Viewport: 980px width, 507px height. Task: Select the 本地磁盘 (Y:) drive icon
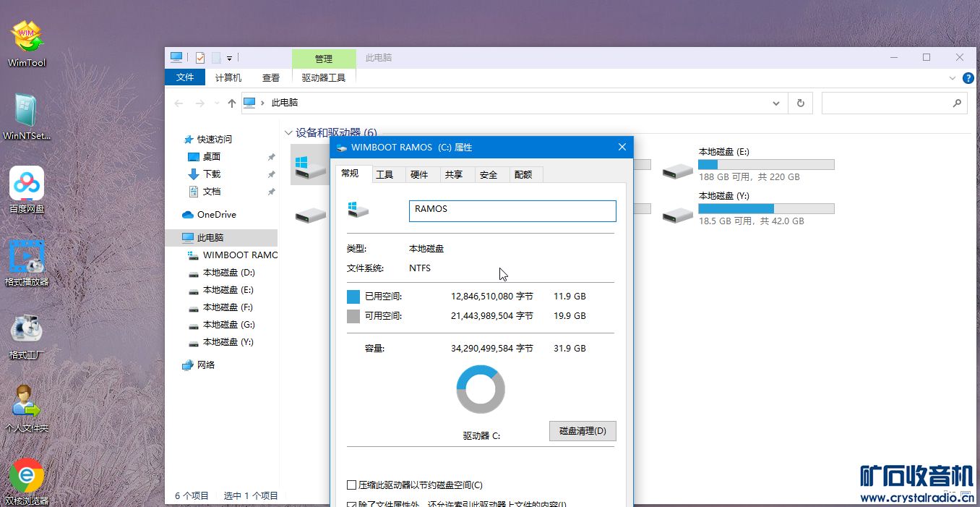click(679, 214)
